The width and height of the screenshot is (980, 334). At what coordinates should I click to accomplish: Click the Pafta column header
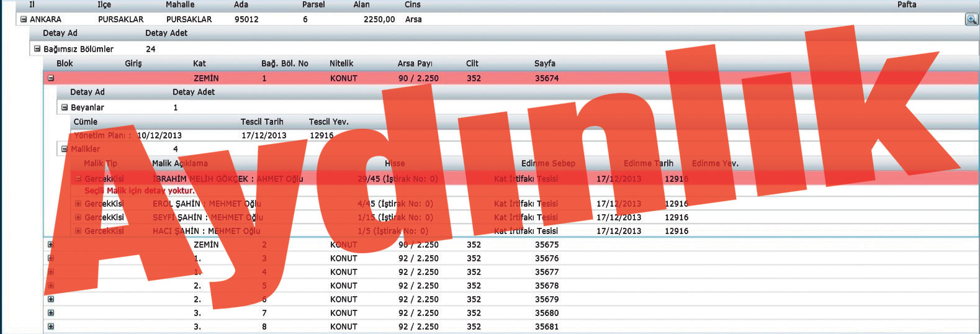(x=907, y=4)
